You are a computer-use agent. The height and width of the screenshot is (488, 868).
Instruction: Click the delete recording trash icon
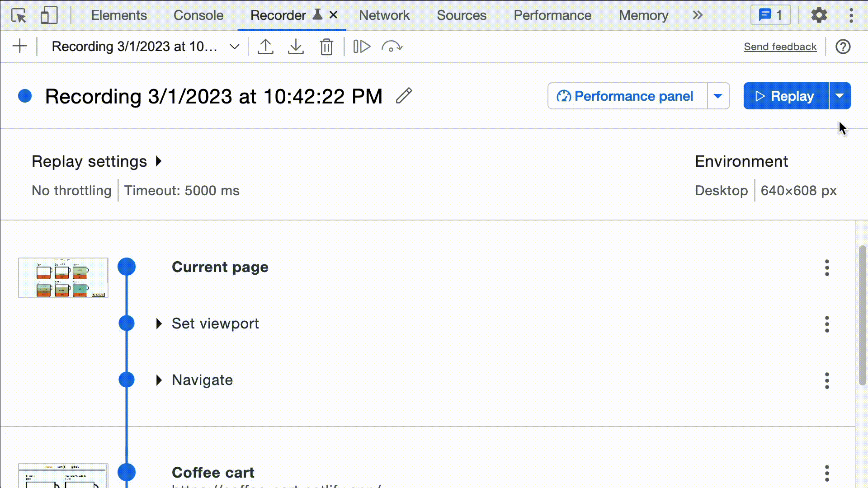coord(327,47)
